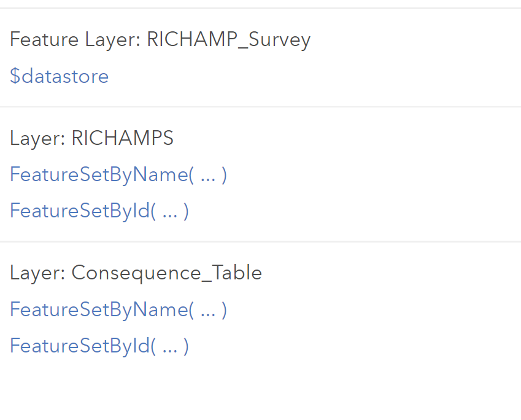Click the top border above the RICHAMP_Survey section
Screen dimensions: 521x420
pyautogui.click(x=260, y=9)
